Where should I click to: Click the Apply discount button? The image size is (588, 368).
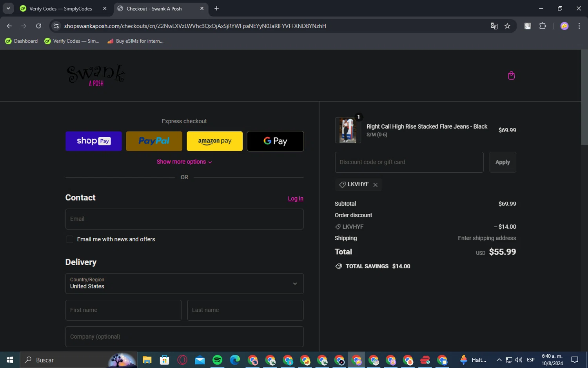click(x=503, y=162)
